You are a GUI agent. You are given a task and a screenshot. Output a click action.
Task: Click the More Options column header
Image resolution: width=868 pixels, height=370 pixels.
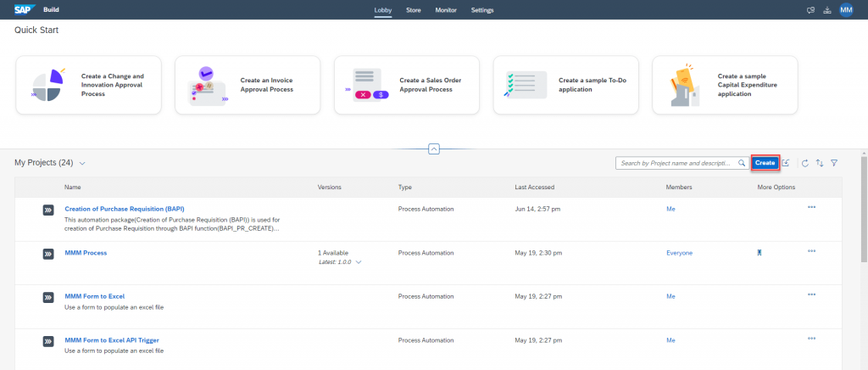pyautogui.click(x=776, y=188)
